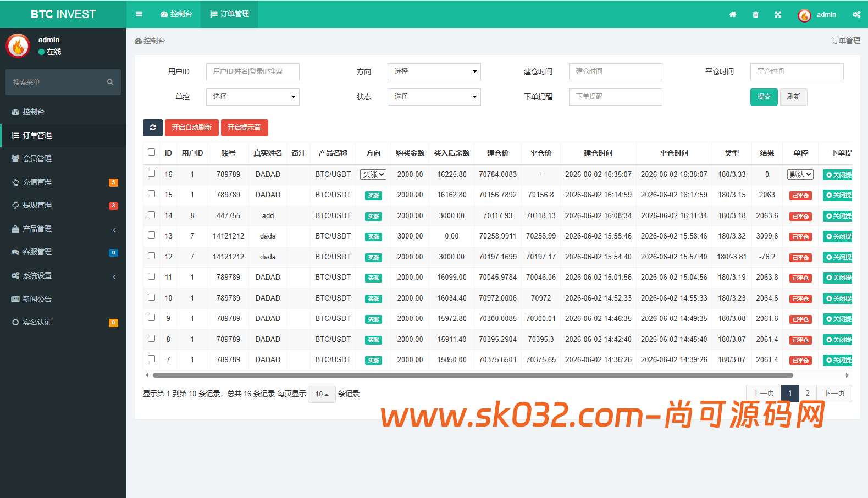Check the checkbox for order ID 12
This screenshot has height=498, width=868.
[x=152, y=256]
